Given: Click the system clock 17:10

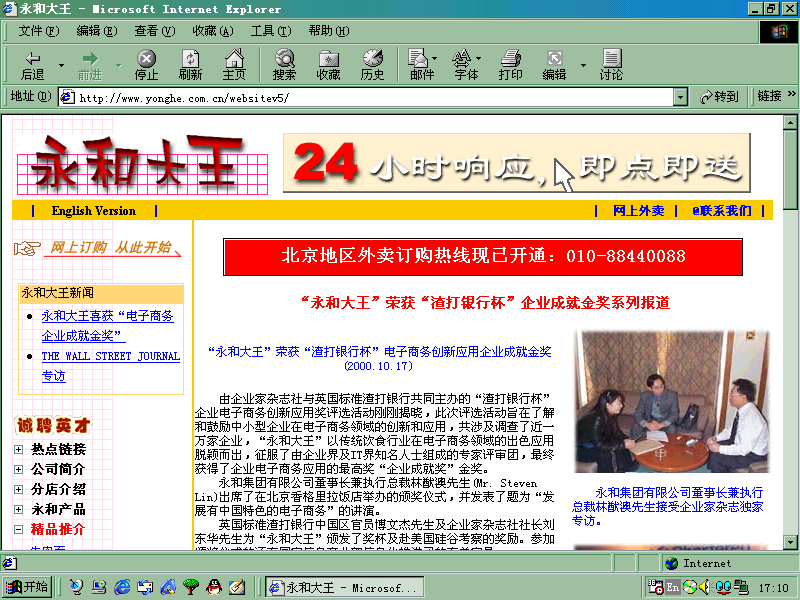Looking at the screenshot, I should click(x=773, y=588).
